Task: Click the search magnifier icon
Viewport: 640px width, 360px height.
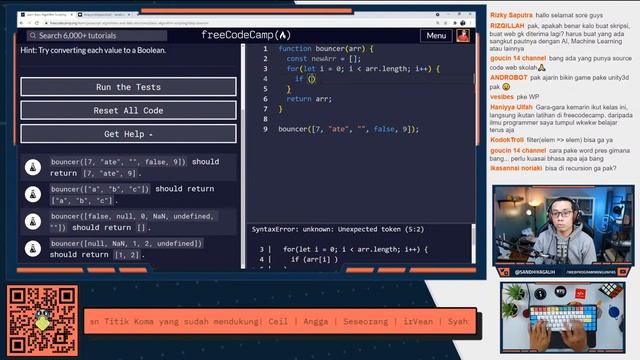Action: coord(33,36)
